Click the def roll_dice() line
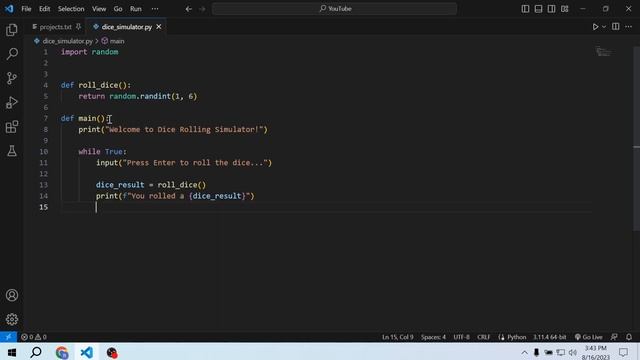 pos(96,85)
